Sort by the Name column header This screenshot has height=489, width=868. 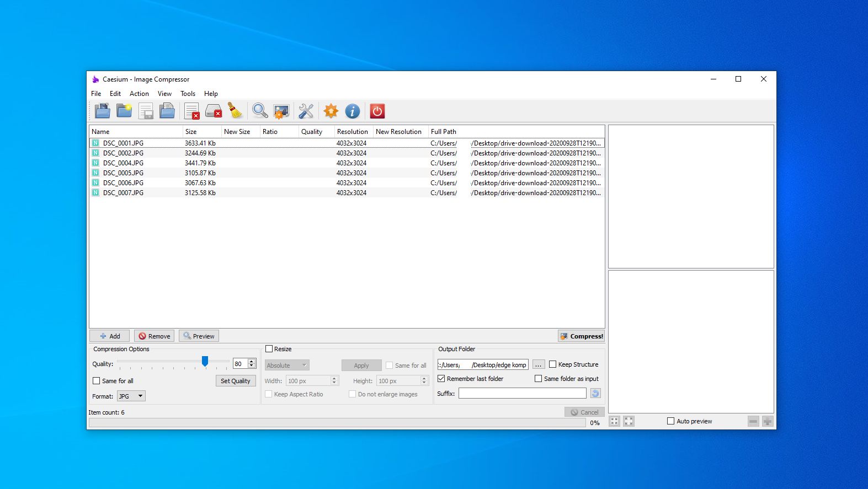[x=136, y=132]
